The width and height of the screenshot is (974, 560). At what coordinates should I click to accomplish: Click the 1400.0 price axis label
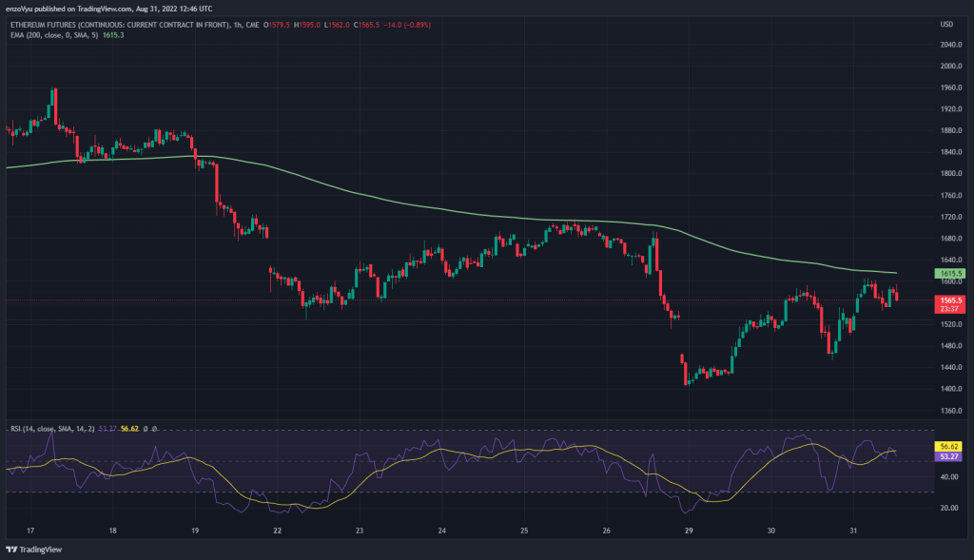(951, 389)
